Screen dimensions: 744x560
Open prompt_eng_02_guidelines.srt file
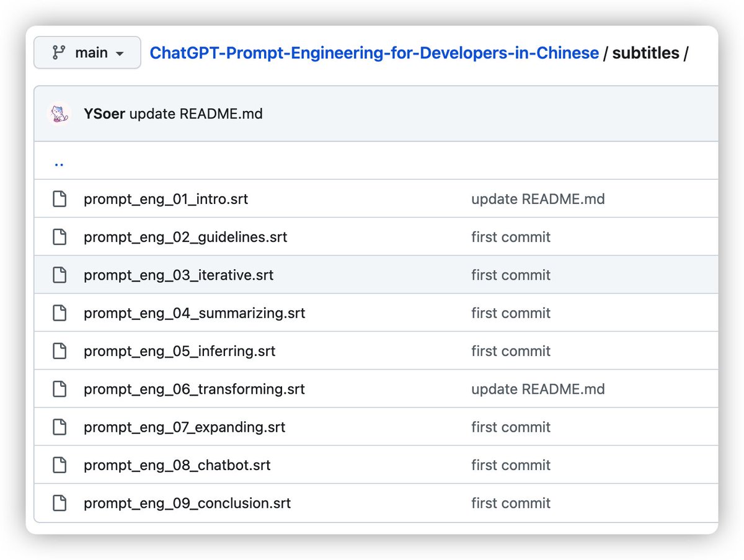[x=185, y=237]
